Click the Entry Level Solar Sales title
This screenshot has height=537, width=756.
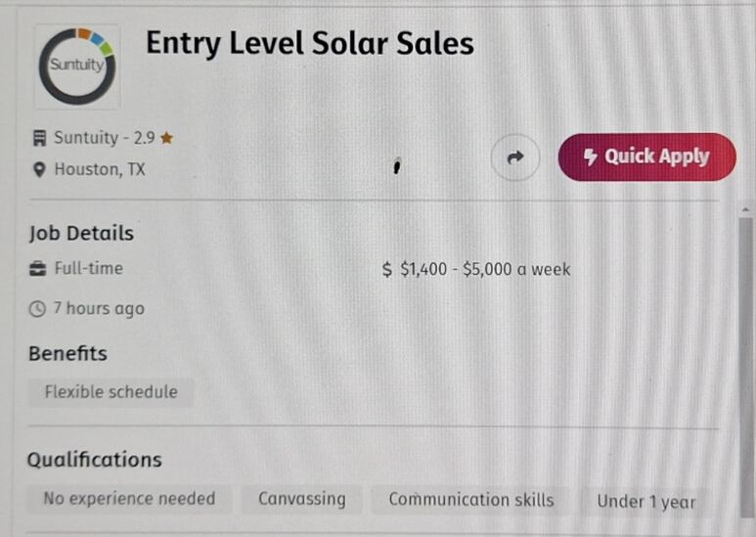click(310, 43)
